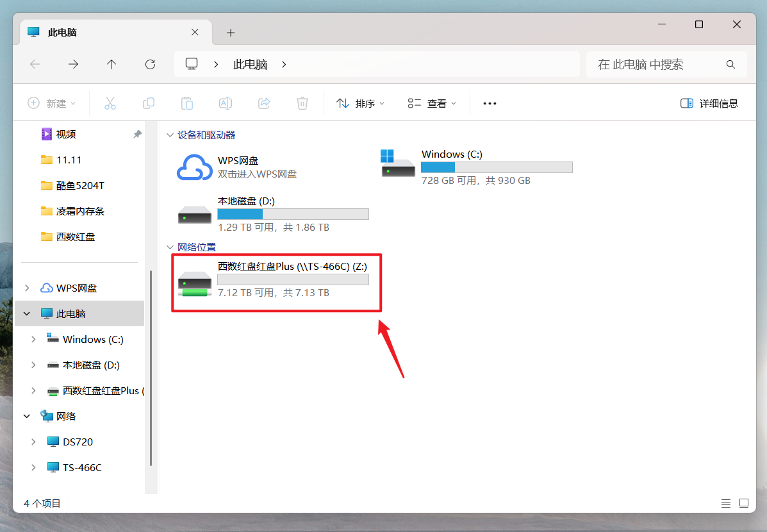767x532 pixels.
Task: Open the 新建 dropdown menu
Action: tap(52, 103)
